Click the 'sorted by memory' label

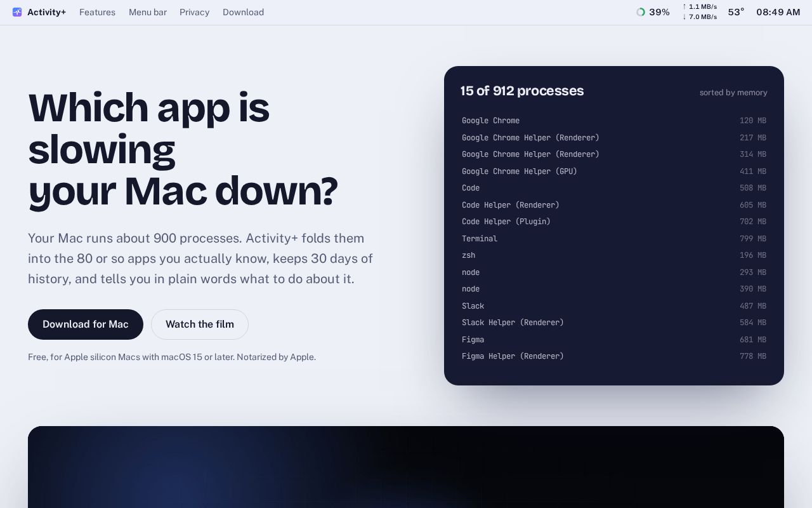(x=733, y=93)
